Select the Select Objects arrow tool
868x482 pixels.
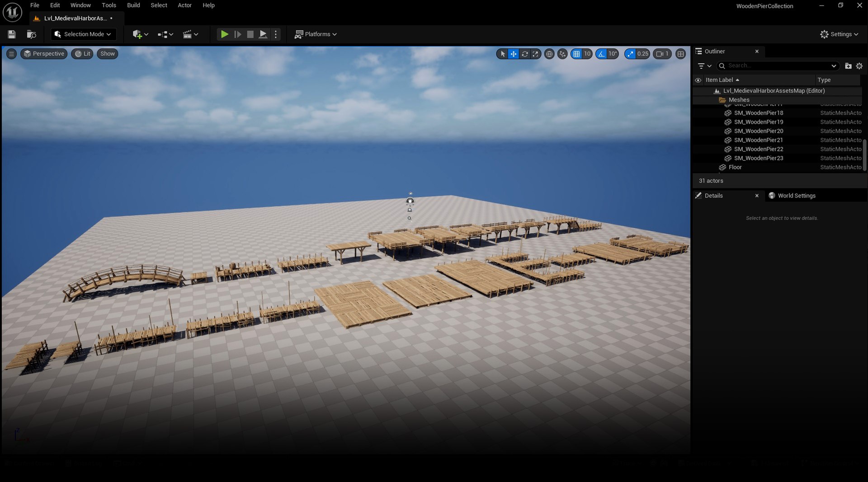pos(502,54)
